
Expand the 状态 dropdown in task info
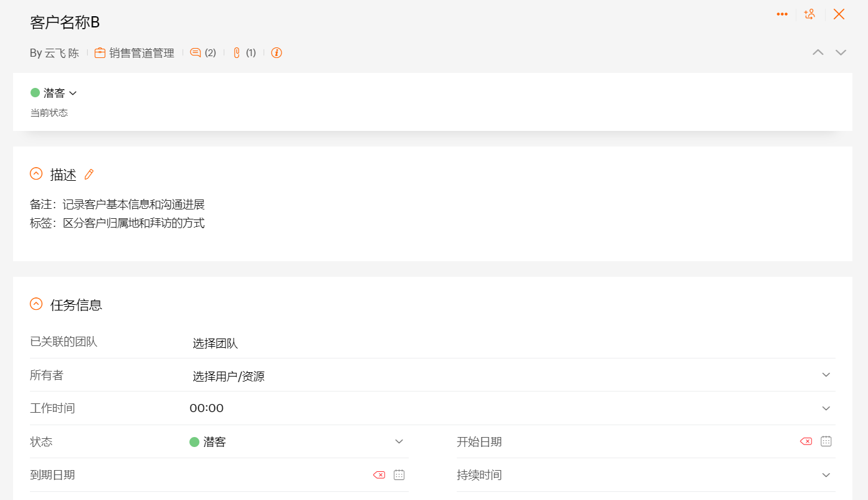[x=399, y=441]
